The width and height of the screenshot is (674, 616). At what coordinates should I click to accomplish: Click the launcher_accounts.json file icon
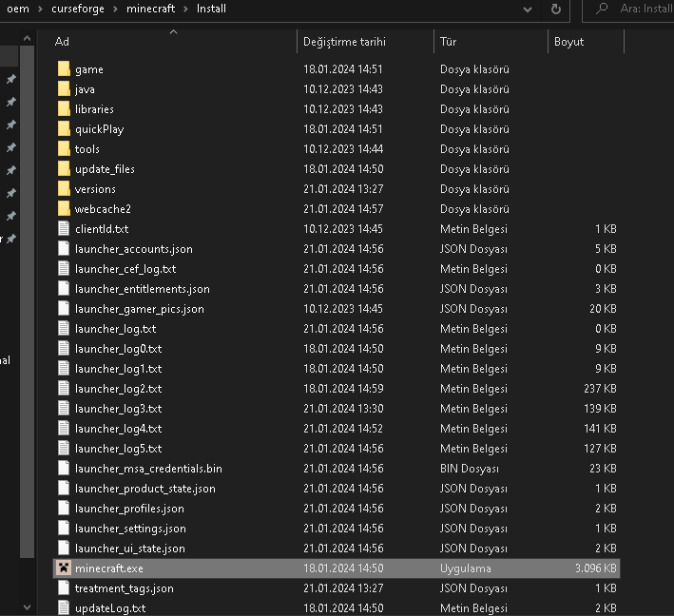tap(64, 249)
